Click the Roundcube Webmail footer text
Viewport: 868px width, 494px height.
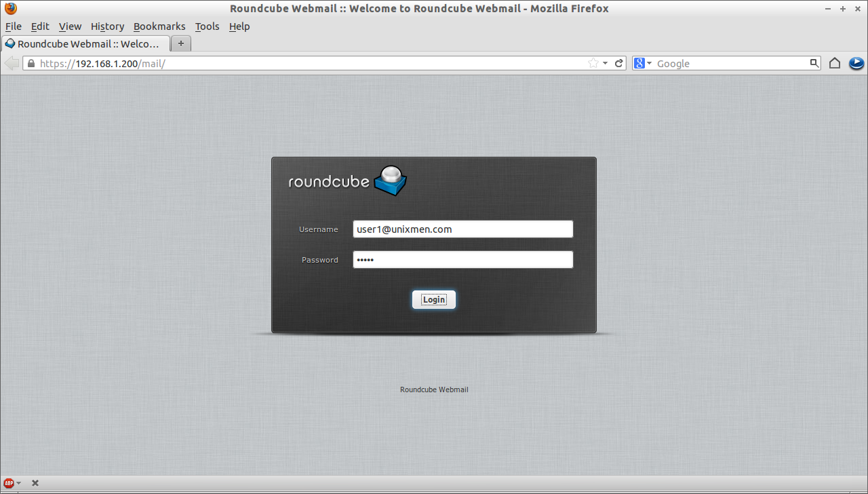coord(434,389)
